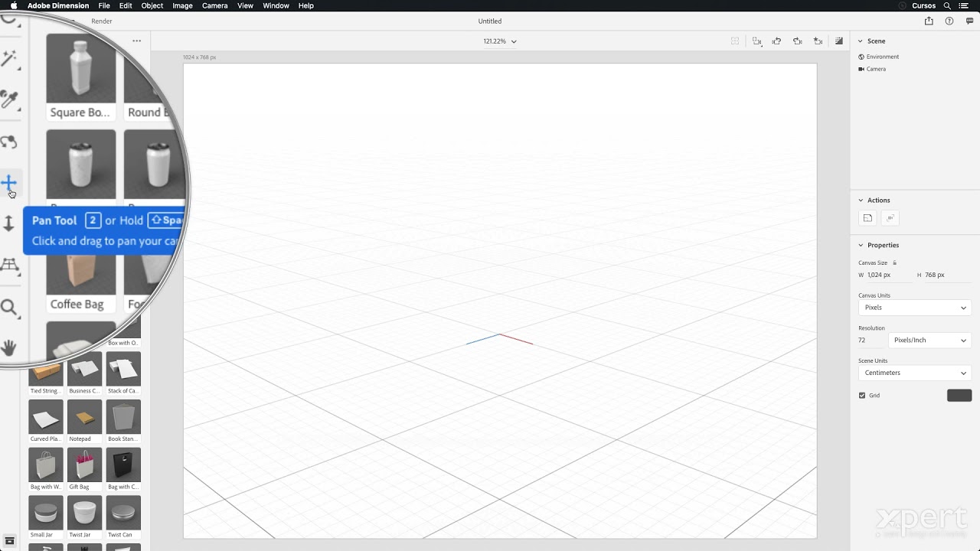Click the Grid color swatch
The width and height of the screenshot is (980, 551).
959,396
